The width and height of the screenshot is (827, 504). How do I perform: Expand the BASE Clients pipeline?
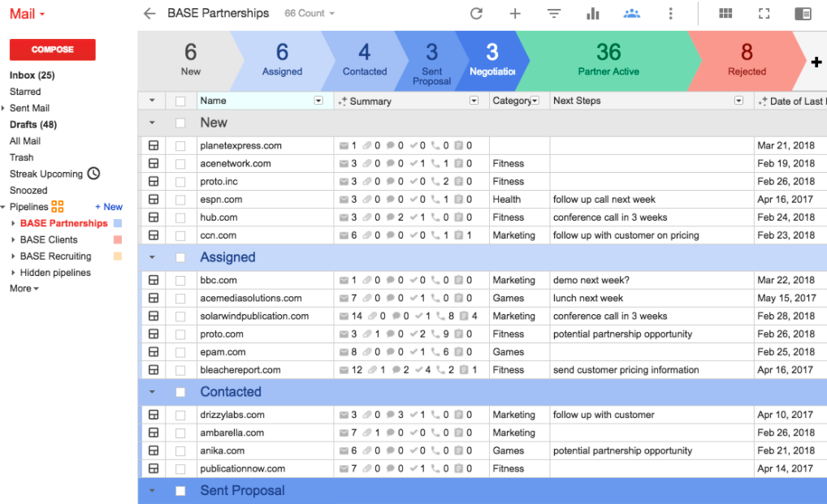click(13, 239)
